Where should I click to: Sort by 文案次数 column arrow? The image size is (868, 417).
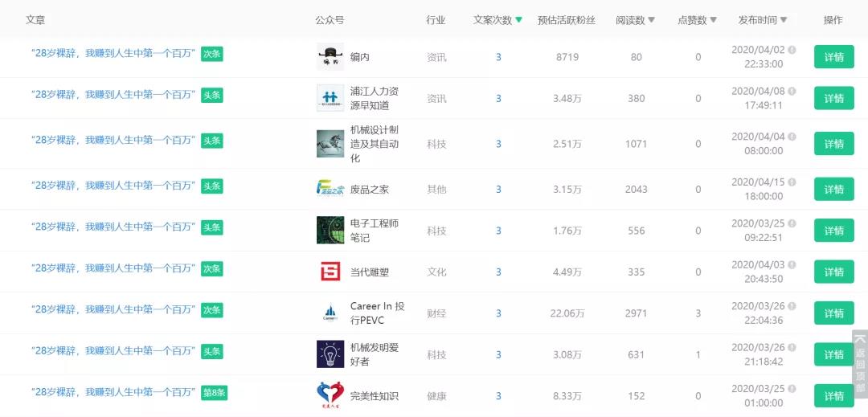tap(518, 20)
